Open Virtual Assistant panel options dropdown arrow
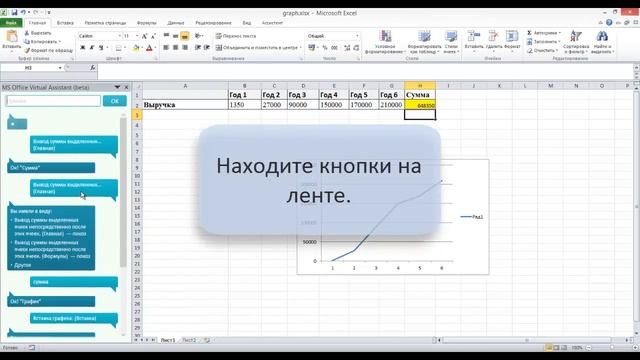Image resolution: width=640 pixels, height=360 pixels. tap(118, 87)
